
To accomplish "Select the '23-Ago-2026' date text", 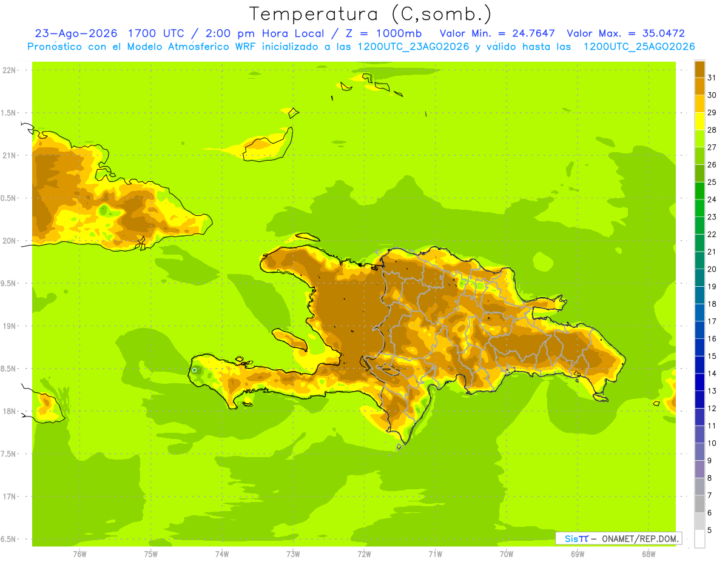I will coord(76,33).
